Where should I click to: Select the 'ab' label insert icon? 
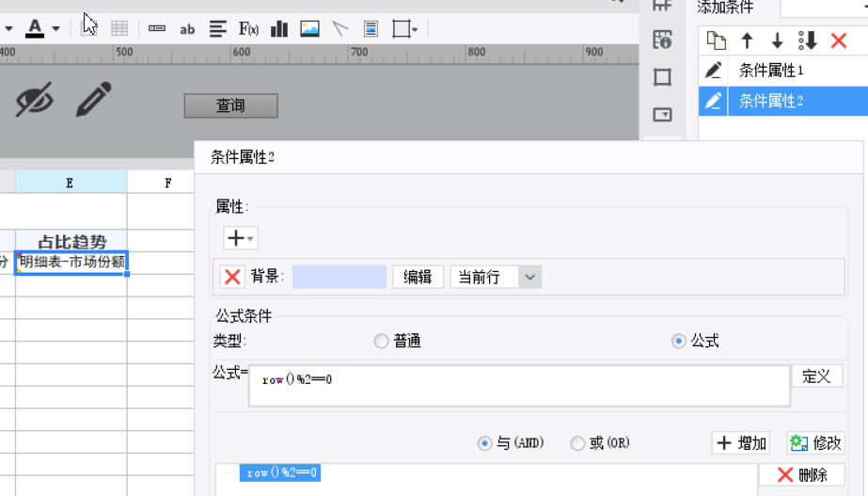pyautogui.click(x=187, y=29)
